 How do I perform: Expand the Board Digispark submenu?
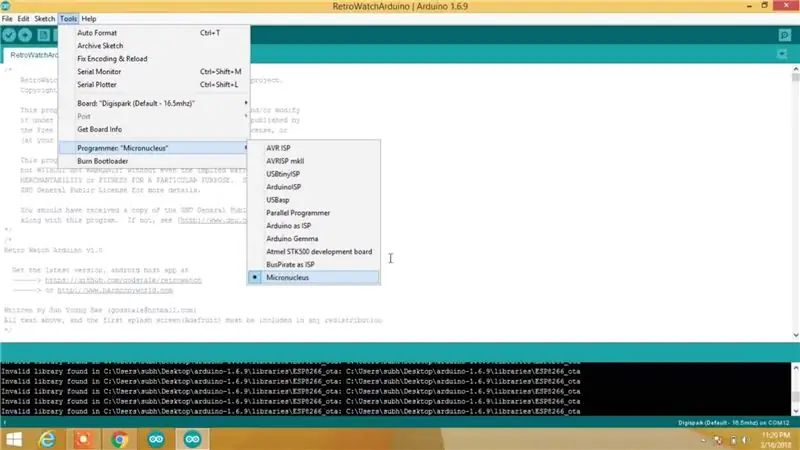pyautogui.click(x=154, y=103)
